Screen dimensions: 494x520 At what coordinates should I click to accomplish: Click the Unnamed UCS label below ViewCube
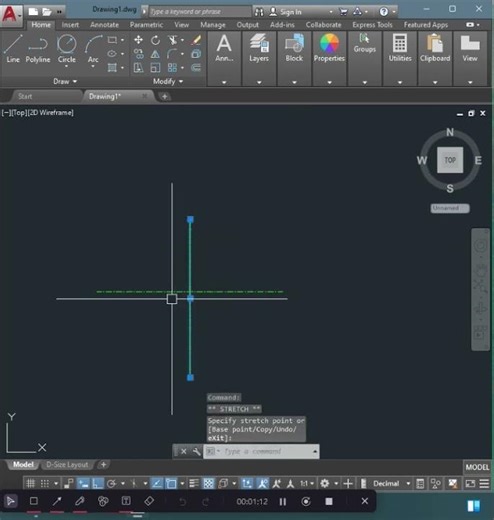[x=450, y=208]
